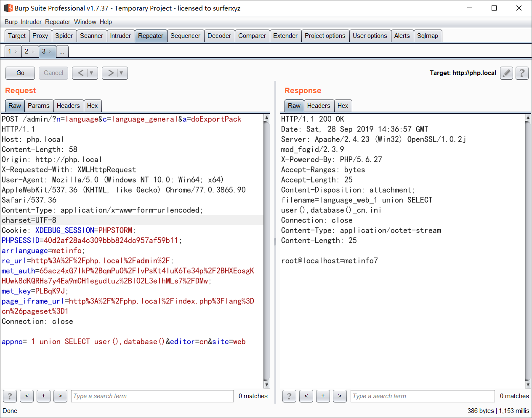Show response Headers tab
The image size is (532, 418).
pyautogui.click(x=319, y=106)
